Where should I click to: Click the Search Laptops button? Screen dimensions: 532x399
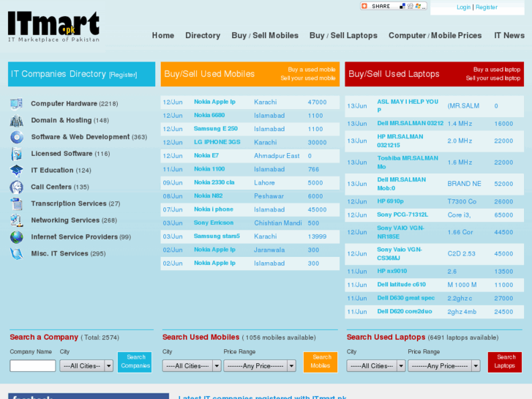(504, 362)
